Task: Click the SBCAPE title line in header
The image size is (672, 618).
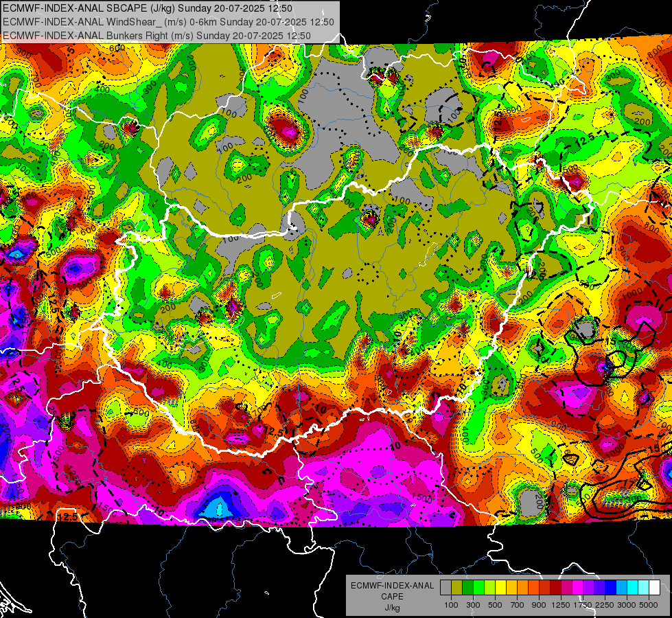Action: [x=148, y=8]
